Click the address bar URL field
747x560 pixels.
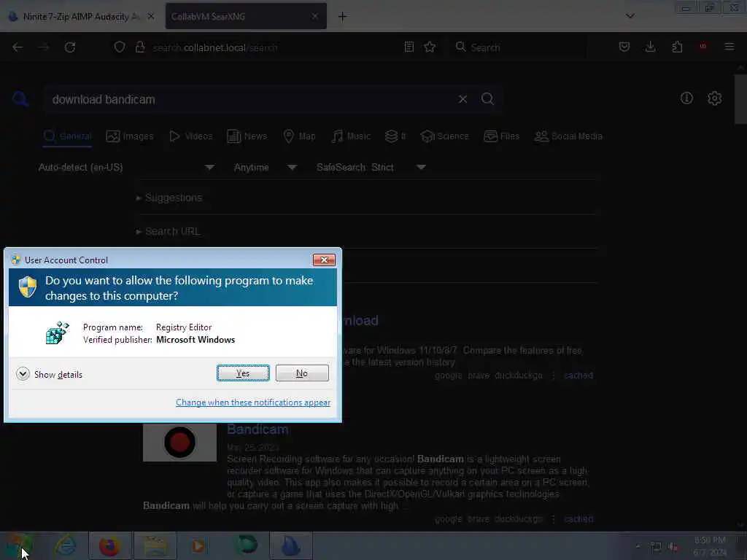(274, 47)
